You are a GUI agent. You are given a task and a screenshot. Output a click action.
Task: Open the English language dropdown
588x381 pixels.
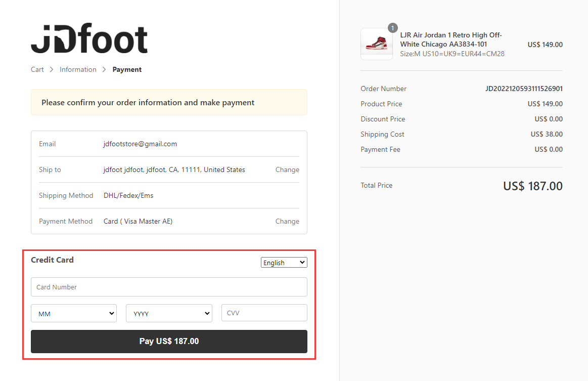tap(284, 263)
